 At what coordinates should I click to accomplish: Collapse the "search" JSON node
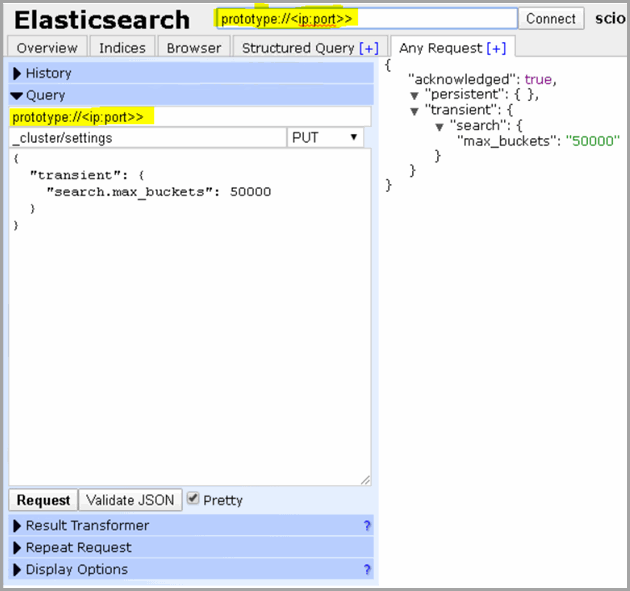click(x=439, y=127)
